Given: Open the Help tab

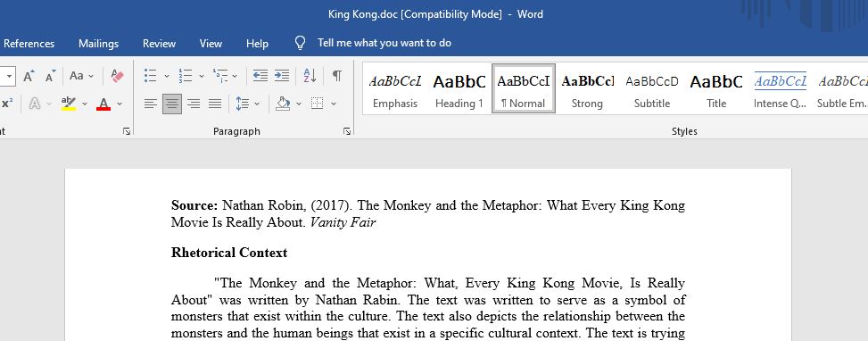Looking at the screenshot, I should (x=258, y=43).
